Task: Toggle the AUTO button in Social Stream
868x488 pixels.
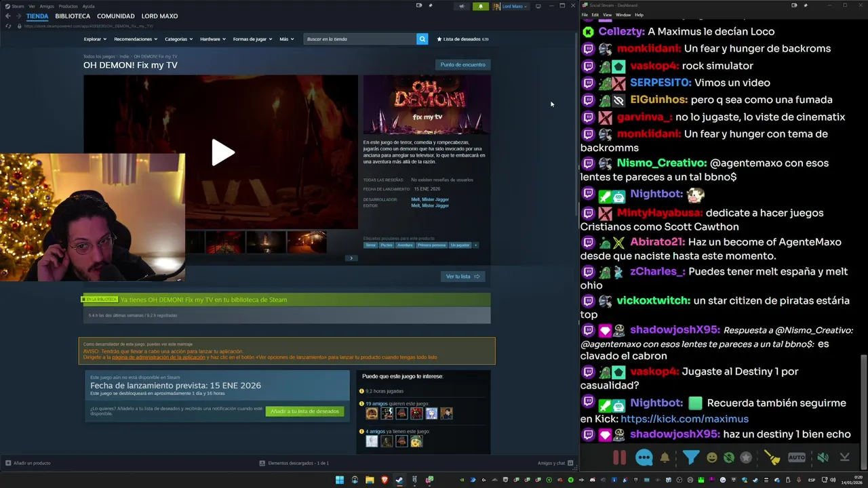Action: pyautogui.click(x=797, y=457)
